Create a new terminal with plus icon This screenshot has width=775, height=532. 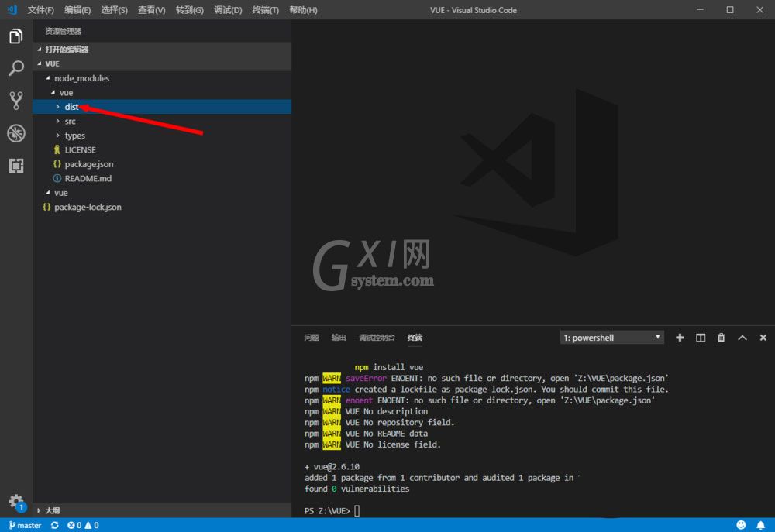tap(680, 338)
